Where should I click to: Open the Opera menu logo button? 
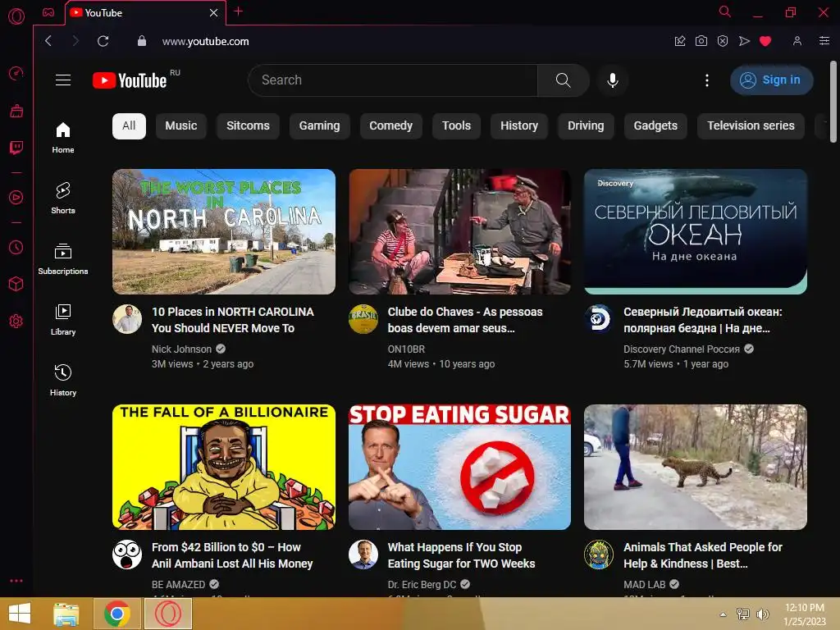point(16,16)
